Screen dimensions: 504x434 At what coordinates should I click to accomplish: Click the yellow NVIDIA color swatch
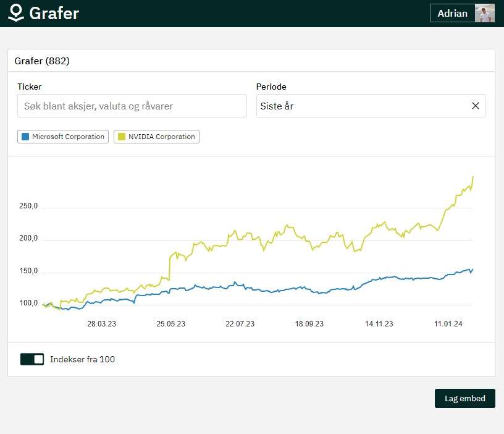pyautogui.click(x=122, y=137)
